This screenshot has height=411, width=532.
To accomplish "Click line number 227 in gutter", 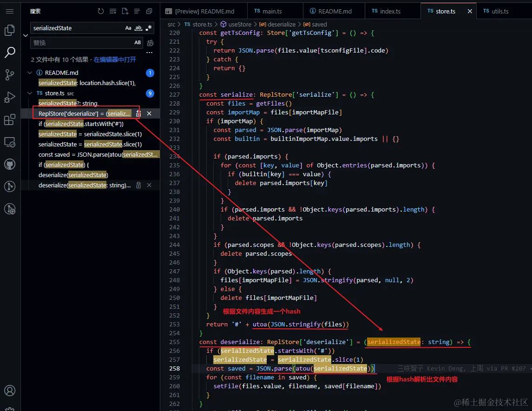I will tap(174, 95).
